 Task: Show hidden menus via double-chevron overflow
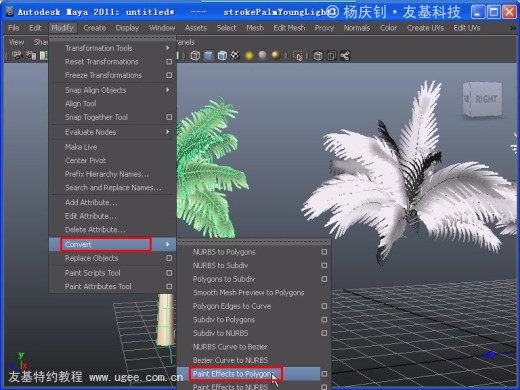tap(513, 28)
